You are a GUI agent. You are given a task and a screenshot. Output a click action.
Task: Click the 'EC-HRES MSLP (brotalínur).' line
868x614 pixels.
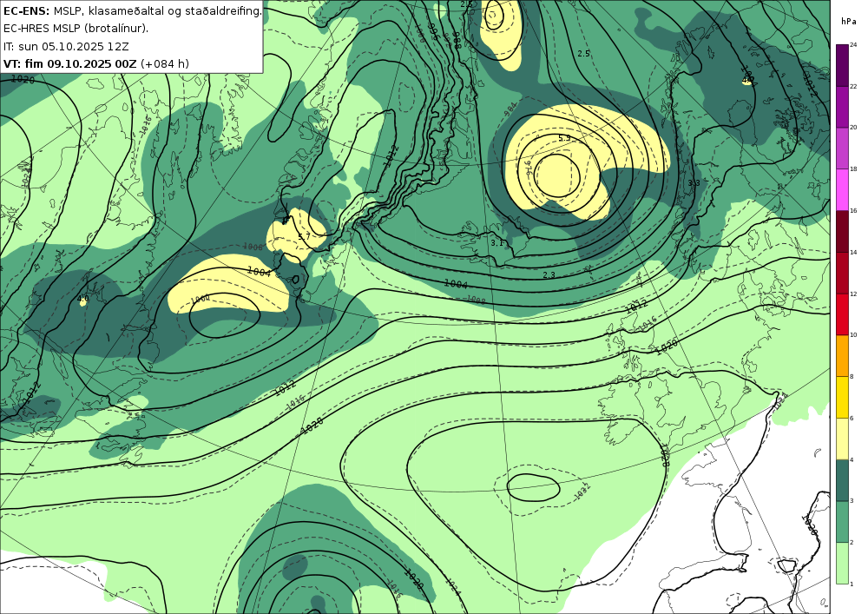point(76,29)
